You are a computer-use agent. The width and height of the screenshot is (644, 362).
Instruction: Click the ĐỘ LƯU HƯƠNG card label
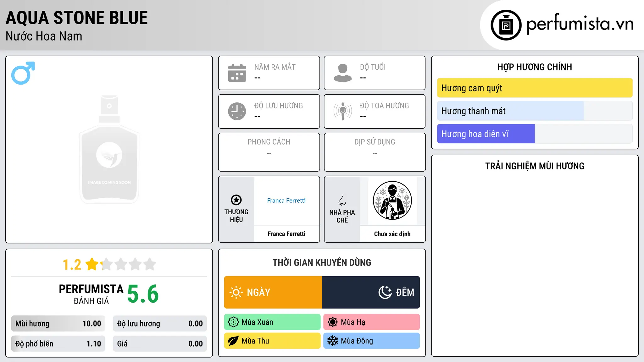(279, 106)
